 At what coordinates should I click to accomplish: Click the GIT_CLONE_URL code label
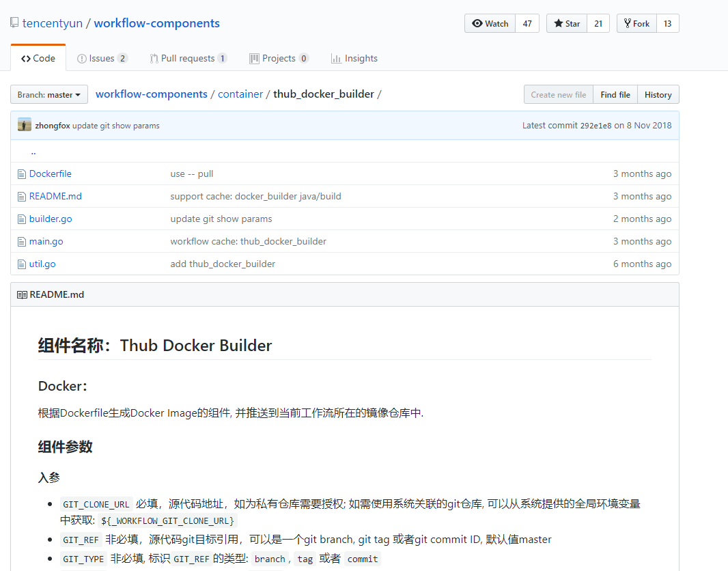coord(96,504)
